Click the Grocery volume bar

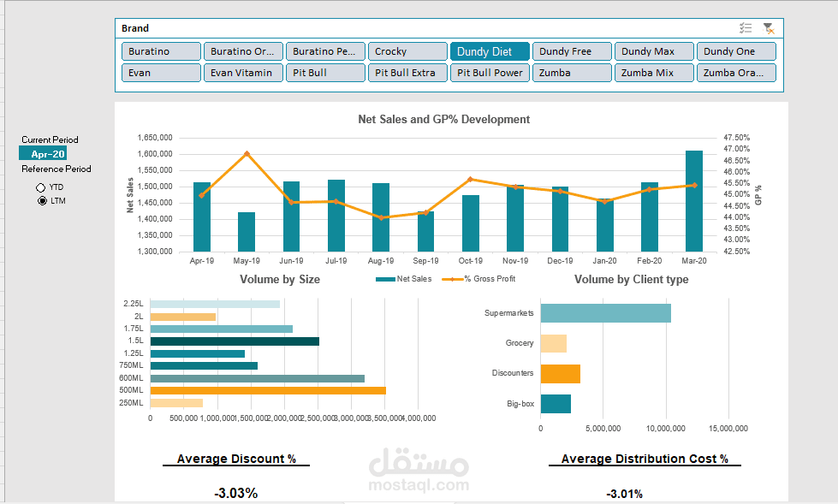click(x=554, y=344)
